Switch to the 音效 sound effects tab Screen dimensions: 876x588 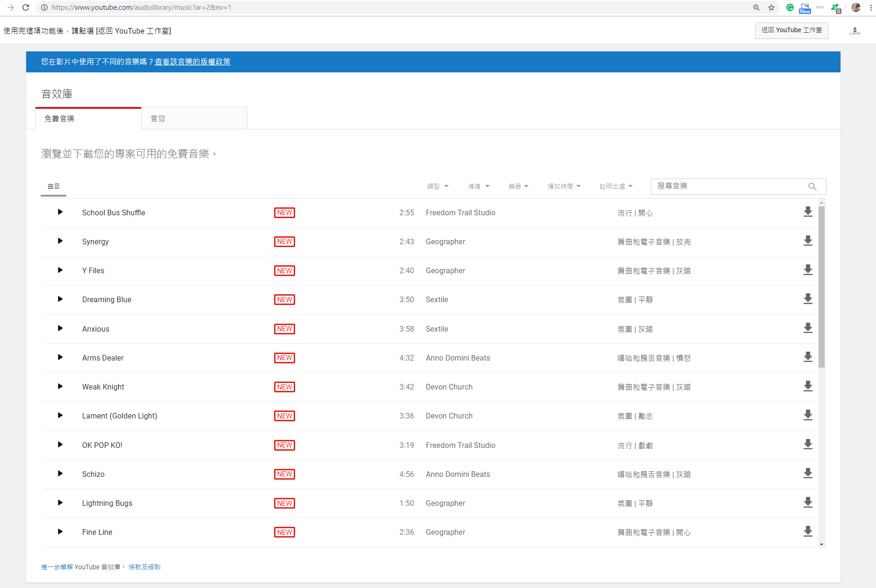[194, 119]
